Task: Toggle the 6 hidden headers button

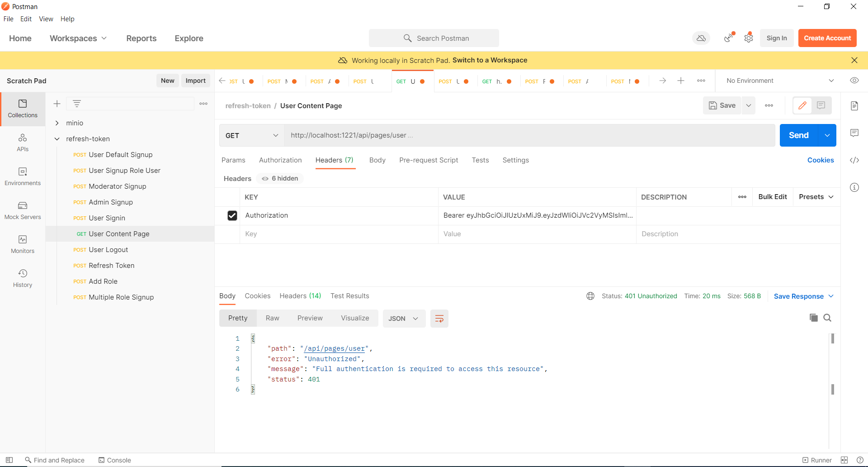Action: (280, 179)
